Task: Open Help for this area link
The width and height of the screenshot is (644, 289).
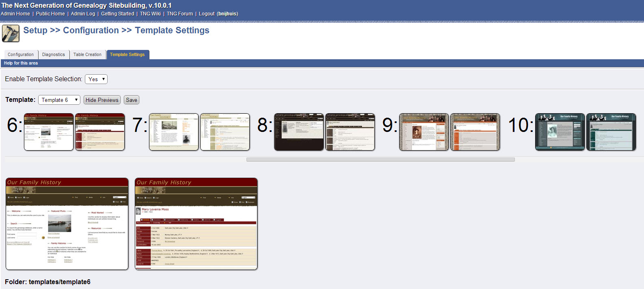Action: click(x=21, y=63)
